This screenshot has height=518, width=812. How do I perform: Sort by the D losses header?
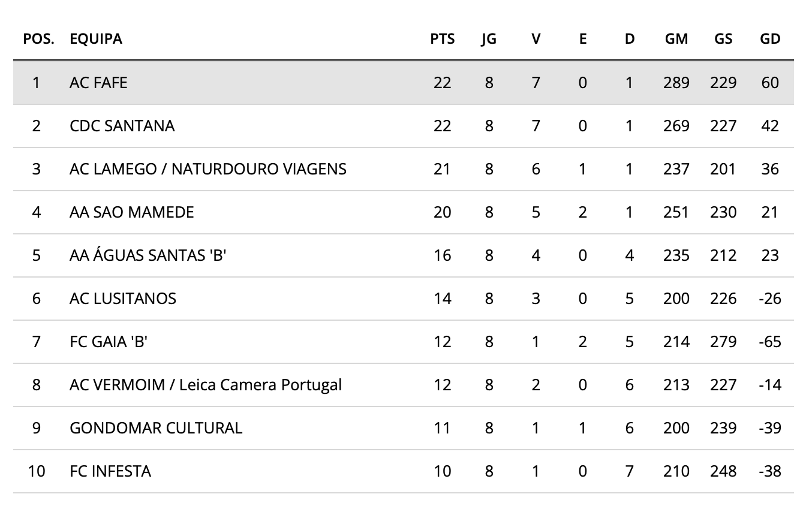click(x=629, y=39)
